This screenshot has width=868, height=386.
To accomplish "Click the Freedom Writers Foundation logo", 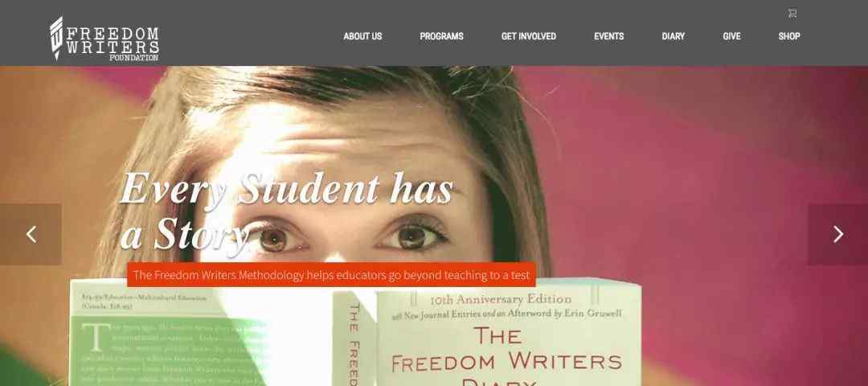I will coord(104,39).
